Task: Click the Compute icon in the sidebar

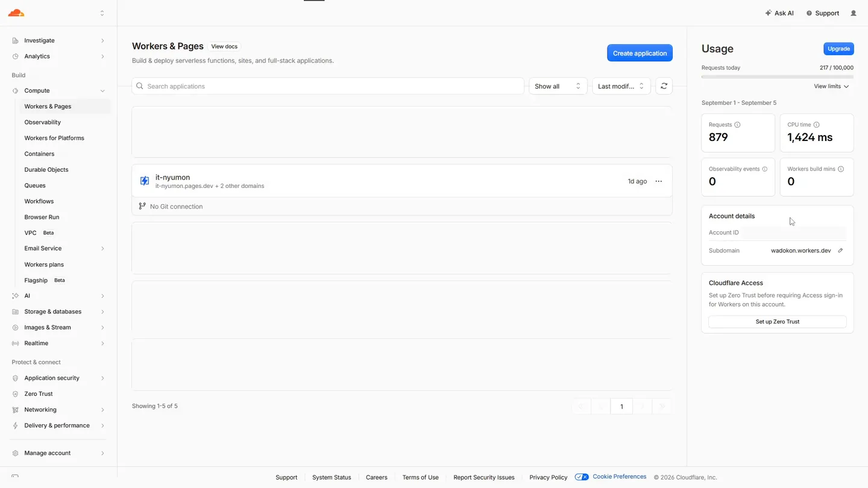Action: (15, 91)
